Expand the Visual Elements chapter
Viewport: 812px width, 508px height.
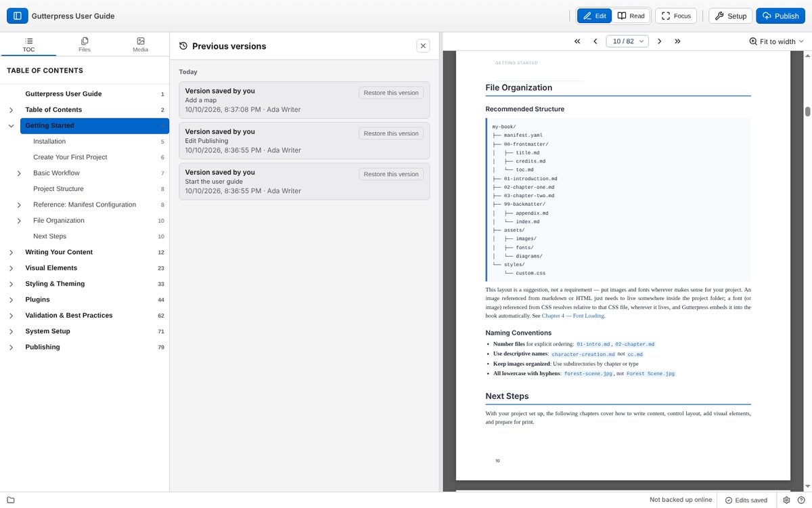[x=12, y=268]
